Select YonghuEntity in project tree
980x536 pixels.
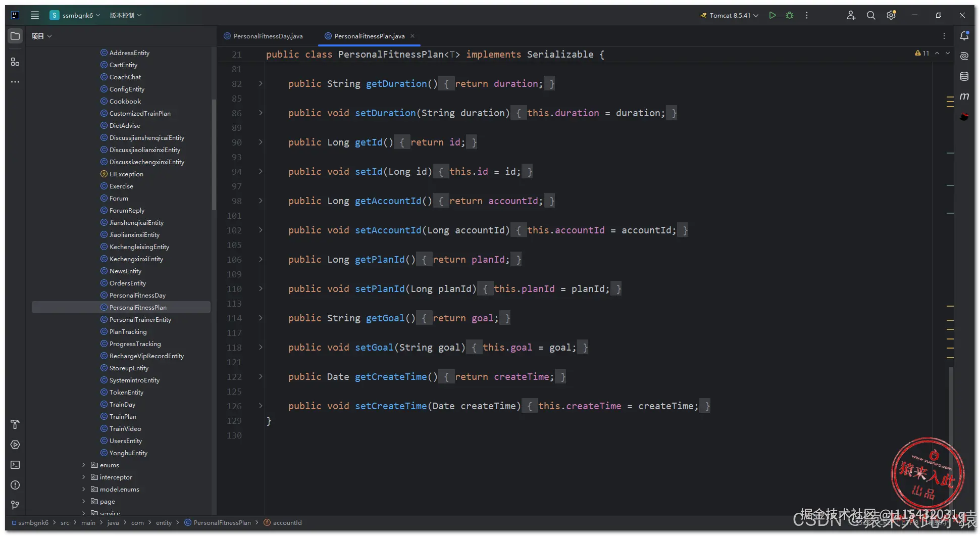pyautogui.click(x=128, y=453)
